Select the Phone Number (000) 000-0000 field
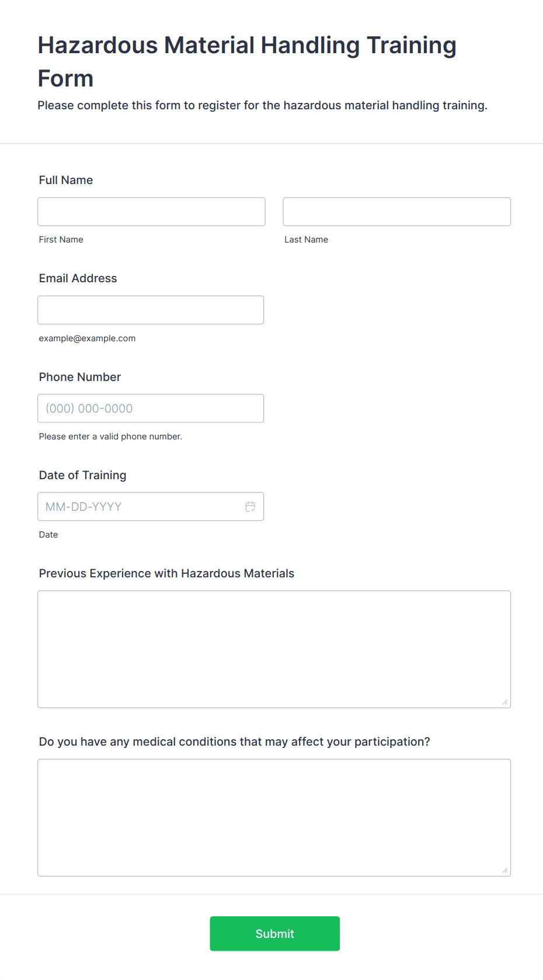Viewport: 543px width, 980px height. point(151,408)
